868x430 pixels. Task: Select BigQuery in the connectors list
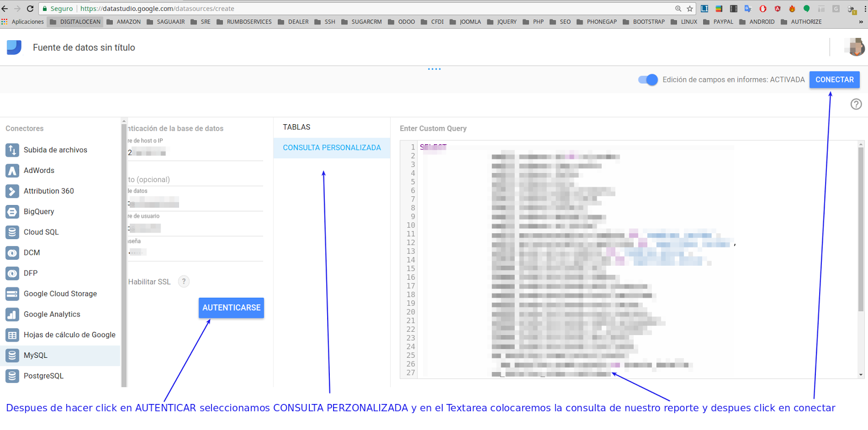pyautogui.click(x=60, y=211)
